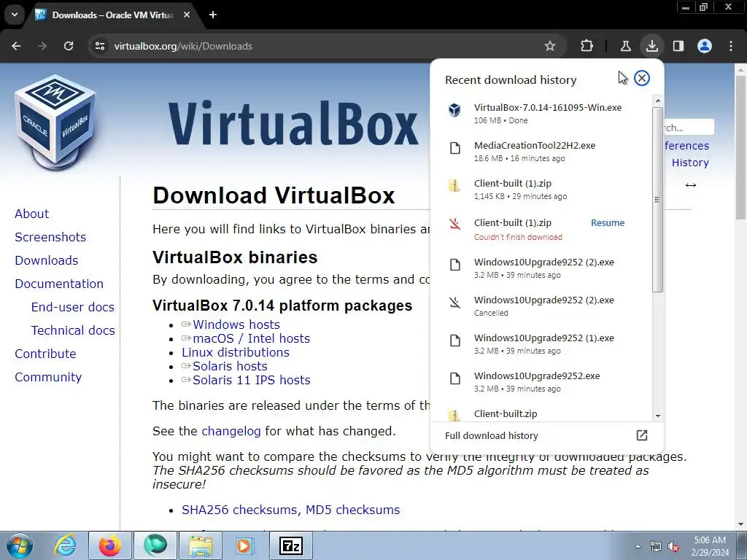Open Client-built (1).zip finished 29 minutes ago
This screenshot has height=560, width=747.
tap(541, 189)
